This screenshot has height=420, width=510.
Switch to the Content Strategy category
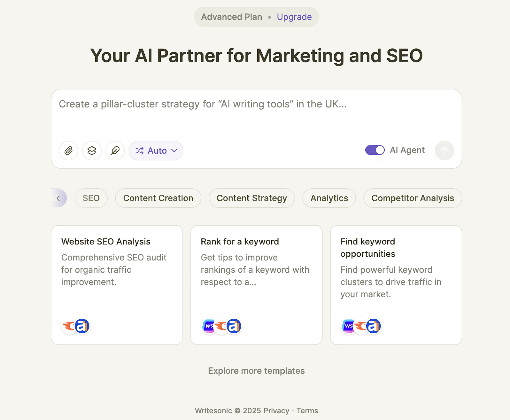[252, 198]
